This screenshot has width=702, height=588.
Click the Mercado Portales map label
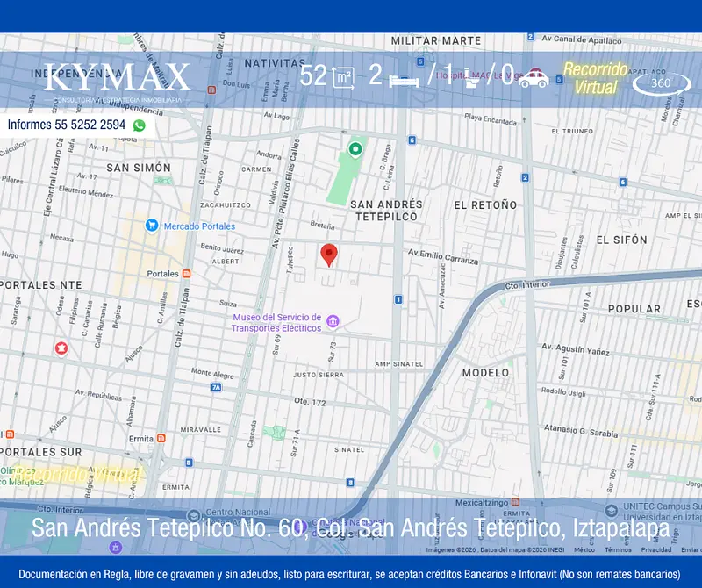point(199,226)
